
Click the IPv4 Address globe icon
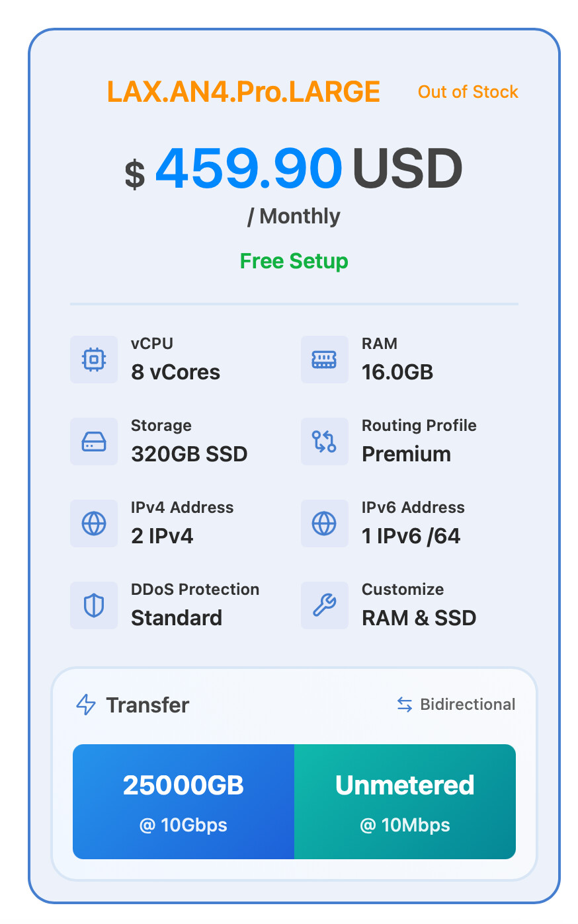(94, 523)
